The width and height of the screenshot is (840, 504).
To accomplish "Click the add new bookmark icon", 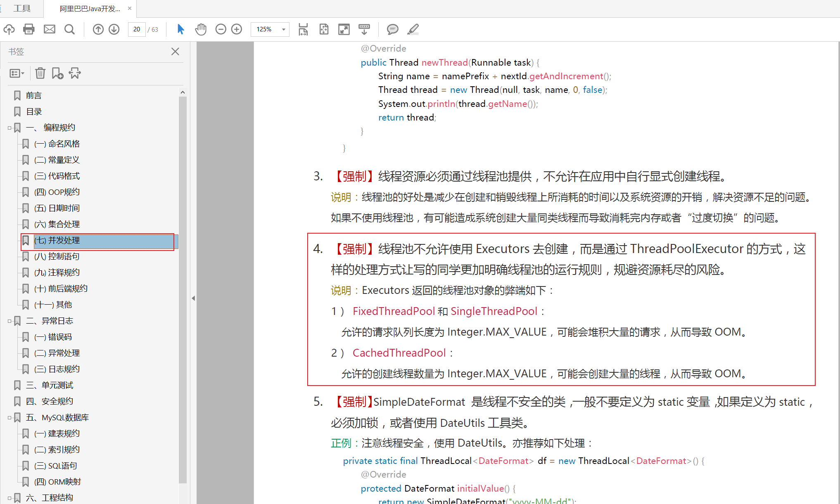I will tap(57, 73).
